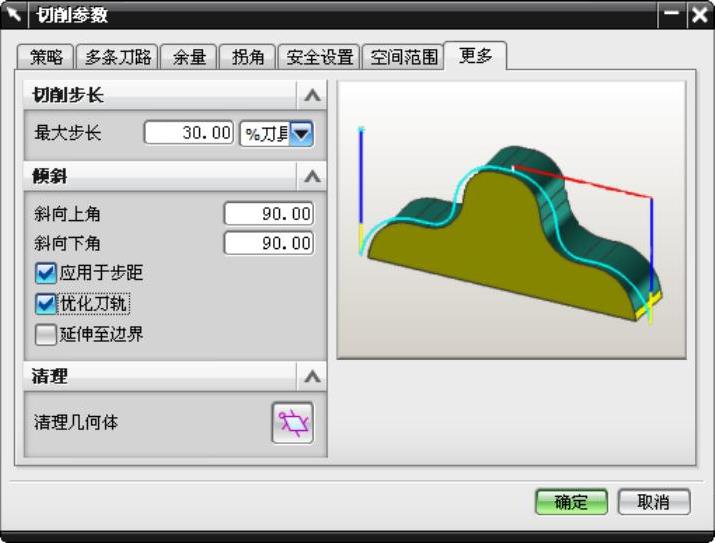The image size is (715, 543).
Task: Click the 清理几何体 label
Action: 76,423
